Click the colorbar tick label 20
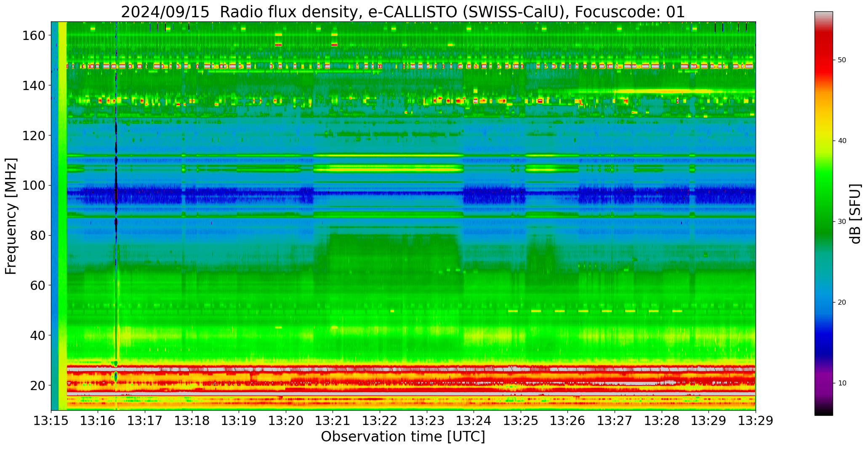868x449 pixels. point(841,303)
